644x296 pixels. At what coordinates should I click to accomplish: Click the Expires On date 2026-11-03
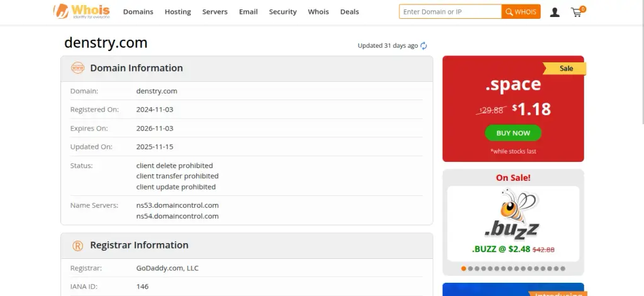(155, 128)
